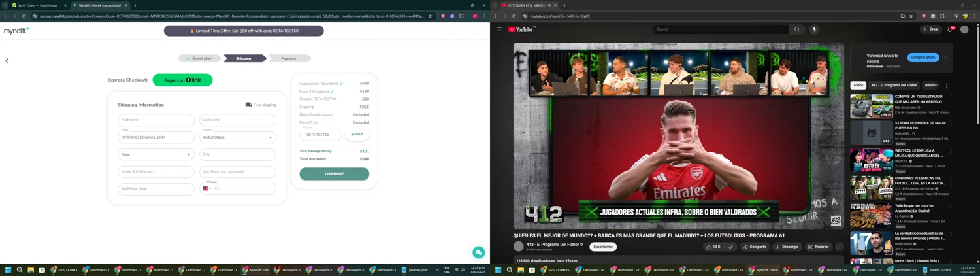
Task: Click the Crear button
Action: 930,29
